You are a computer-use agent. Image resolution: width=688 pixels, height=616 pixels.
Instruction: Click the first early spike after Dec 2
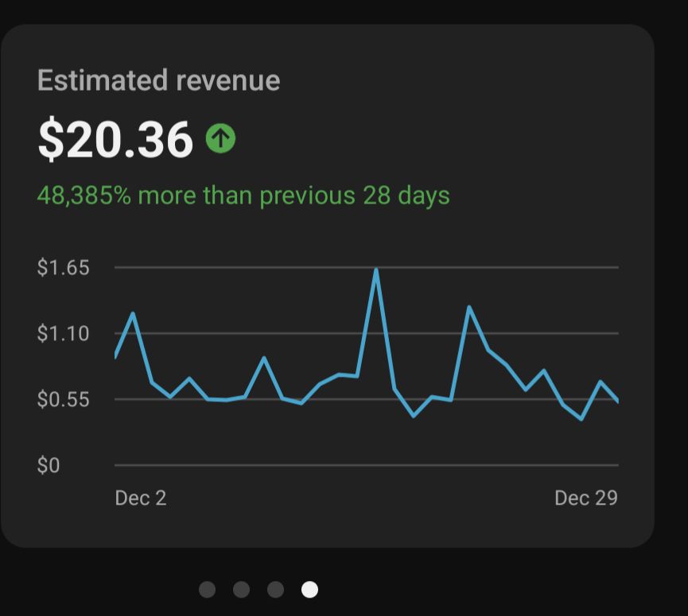tap(133, 314)
